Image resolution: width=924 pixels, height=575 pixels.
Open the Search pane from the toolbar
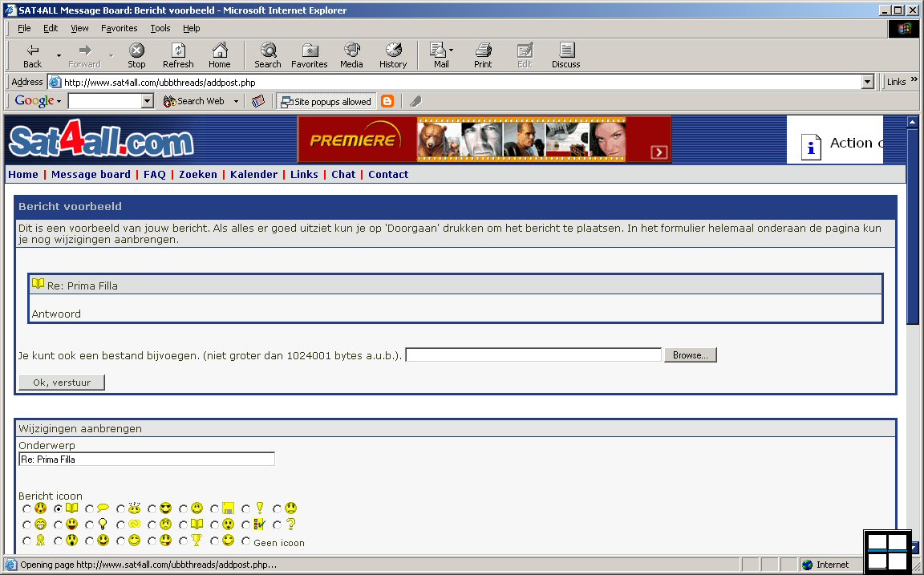coord(268,56)
